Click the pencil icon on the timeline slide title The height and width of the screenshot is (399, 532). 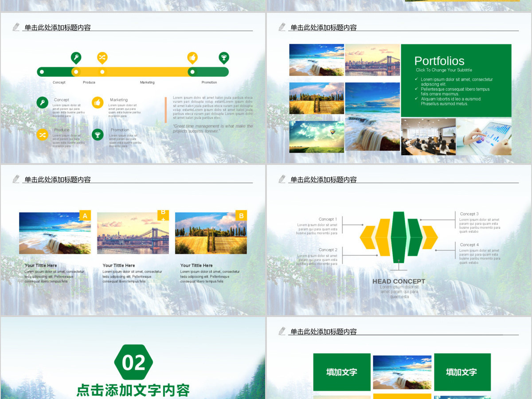tap(16, 27)
